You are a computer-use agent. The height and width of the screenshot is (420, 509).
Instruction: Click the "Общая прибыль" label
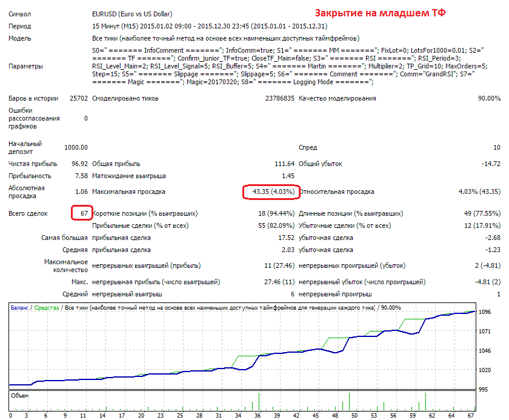pyautogui.click(x=116, y=164)
